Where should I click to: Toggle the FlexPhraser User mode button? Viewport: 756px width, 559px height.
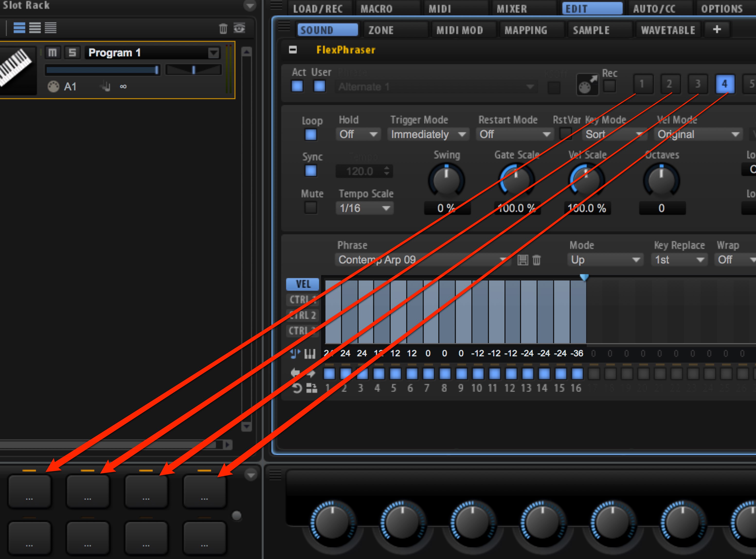tap(320, 86)
